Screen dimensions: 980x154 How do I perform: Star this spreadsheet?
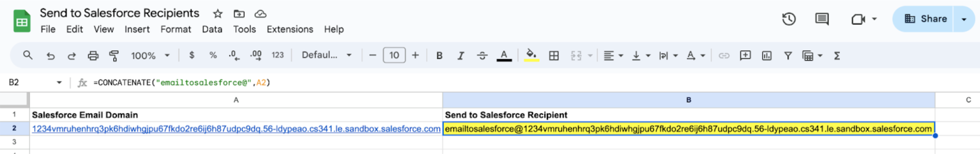pyautogui.click(x=218, y=14)
